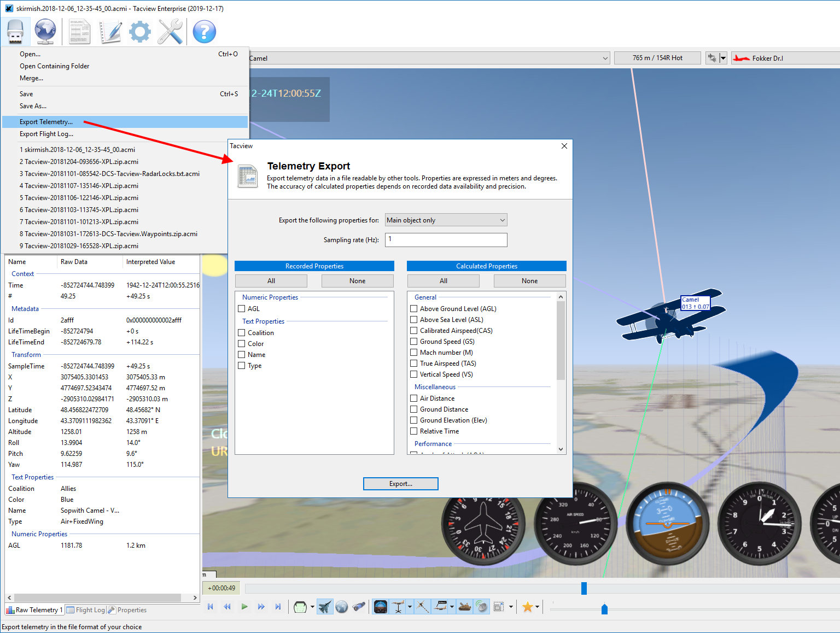Open dropdown arrow beside target lock icon
This screenshot has width=840, height=633.
(723, 58)
